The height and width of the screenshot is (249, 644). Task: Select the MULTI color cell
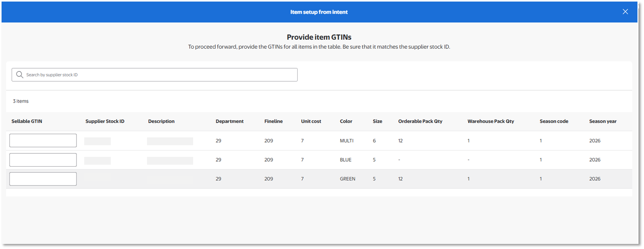[x=346, y=141]
